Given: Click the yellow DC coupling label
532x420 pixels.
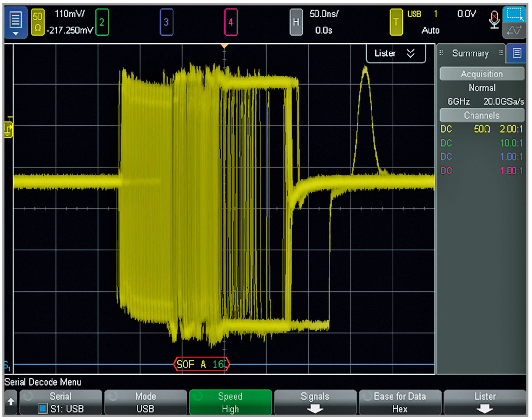Looking at the screenshot, I should click(446, 129).
